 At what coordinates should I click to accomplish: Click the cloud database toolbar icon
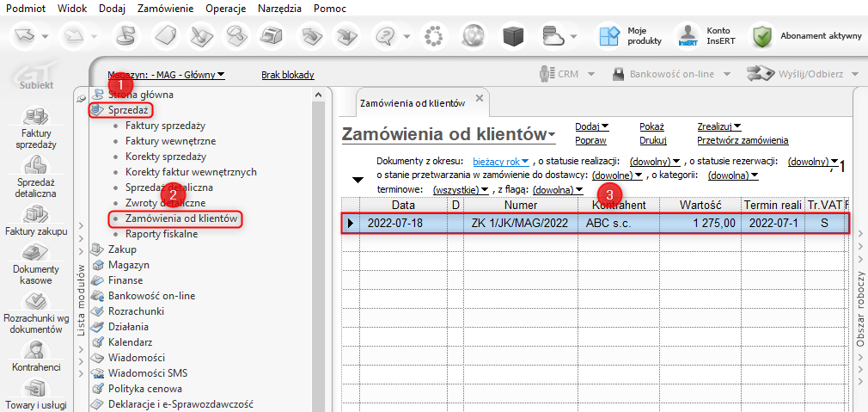[x=553, y=36]
